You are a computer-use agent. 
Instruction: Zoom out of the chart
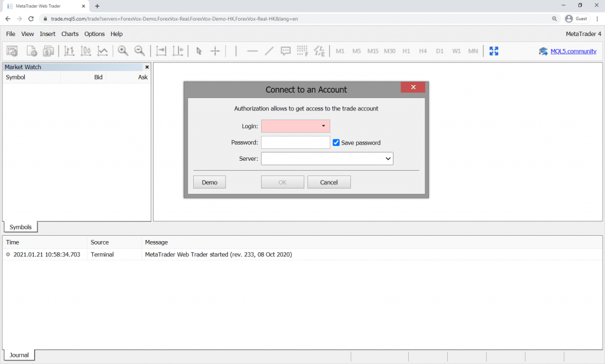pyautogui.click(x=140, y=51)
